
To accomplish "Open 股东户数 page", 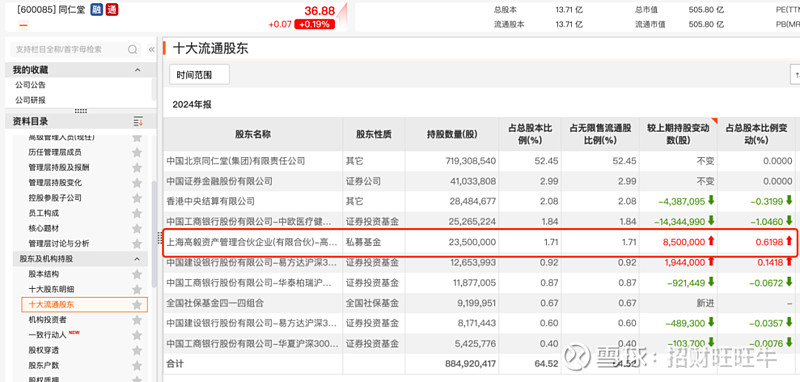I will click(x=43, y=366).
